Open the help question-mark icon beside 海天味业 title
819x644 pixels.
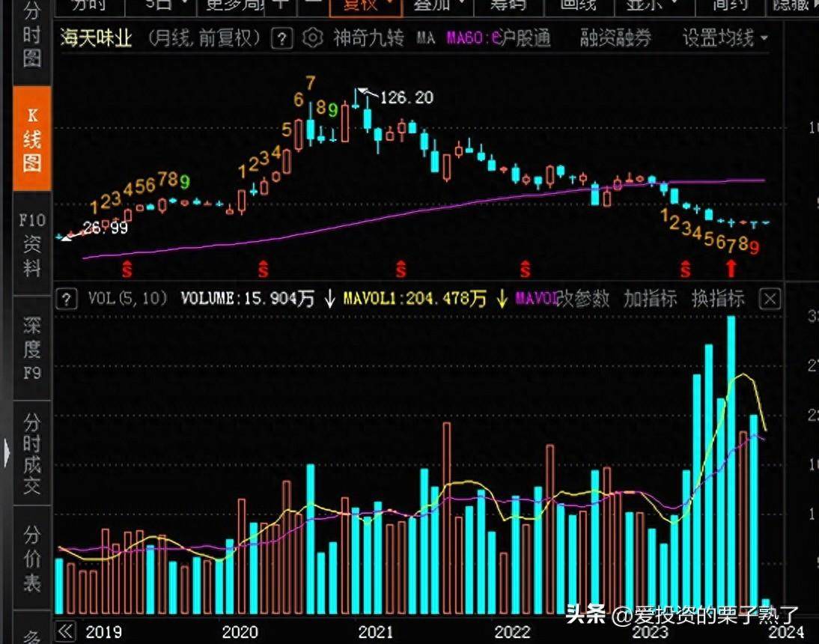[x=281, y=39]
